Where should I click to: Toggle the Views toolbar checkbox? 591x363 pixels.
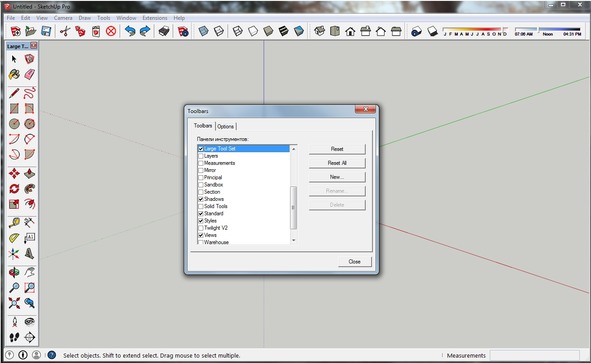click(x=201, y=235)
